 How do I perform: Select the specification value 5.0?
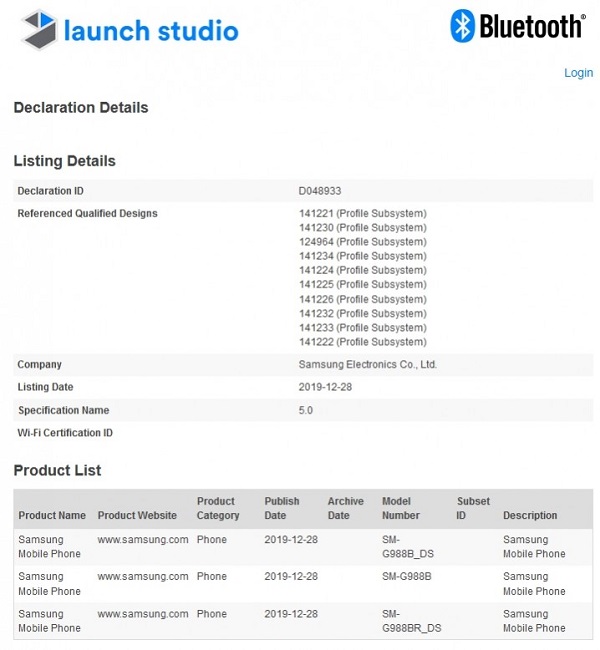click(x=306, y=410)
